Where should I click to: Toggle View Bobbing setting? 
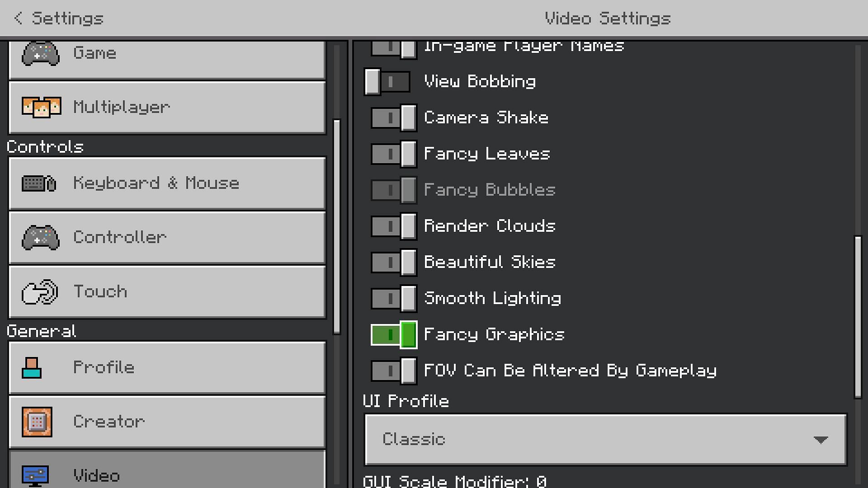[x=387, y=82]
